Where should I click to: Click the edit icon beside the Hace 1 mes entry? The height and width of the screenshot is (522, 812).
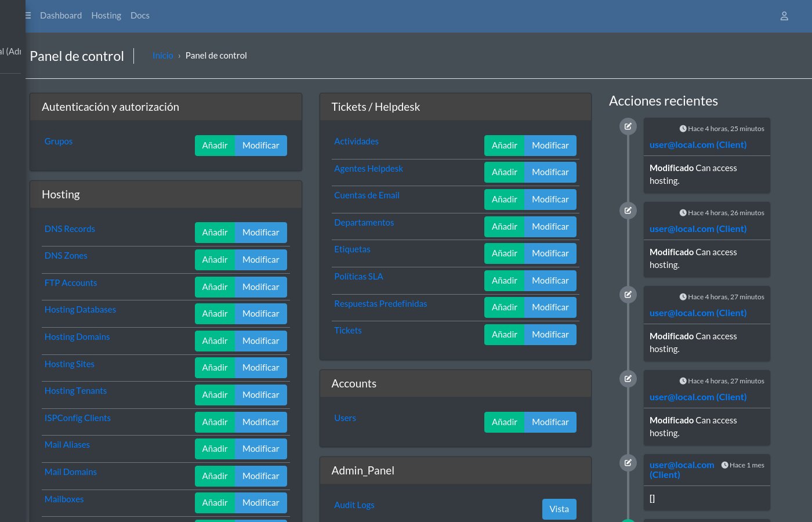pos(628,463)
